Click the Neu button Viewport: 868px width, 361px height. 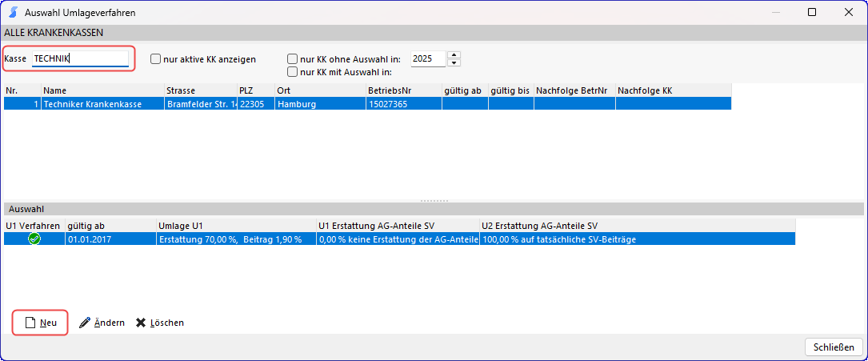pyautogui.click(x=41, y=323)
